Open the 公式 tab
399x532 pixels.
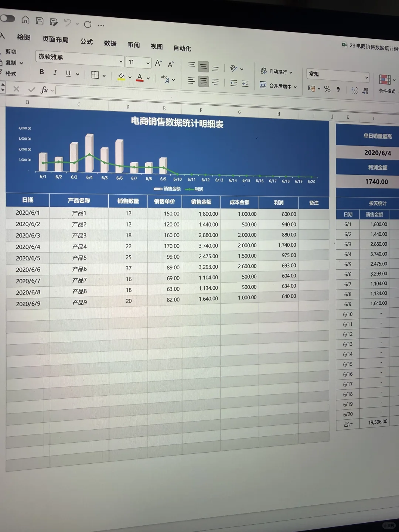coord(86,42)
